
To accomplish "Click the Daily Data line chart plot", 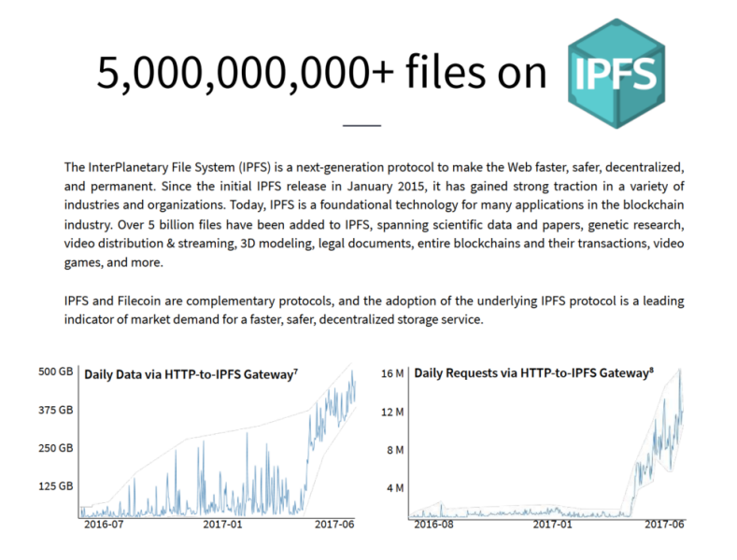I will [218, 441].
